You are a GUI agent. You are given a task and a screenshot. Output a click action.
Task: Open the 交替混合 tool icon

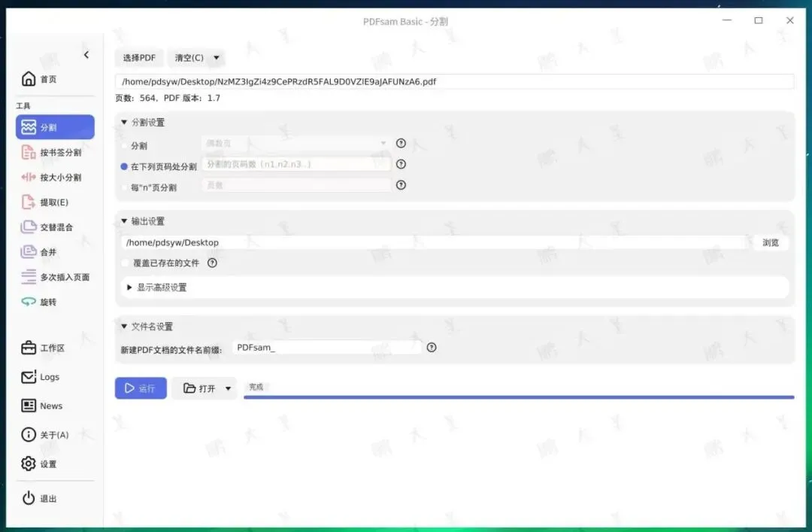click(x=29, y=227)
